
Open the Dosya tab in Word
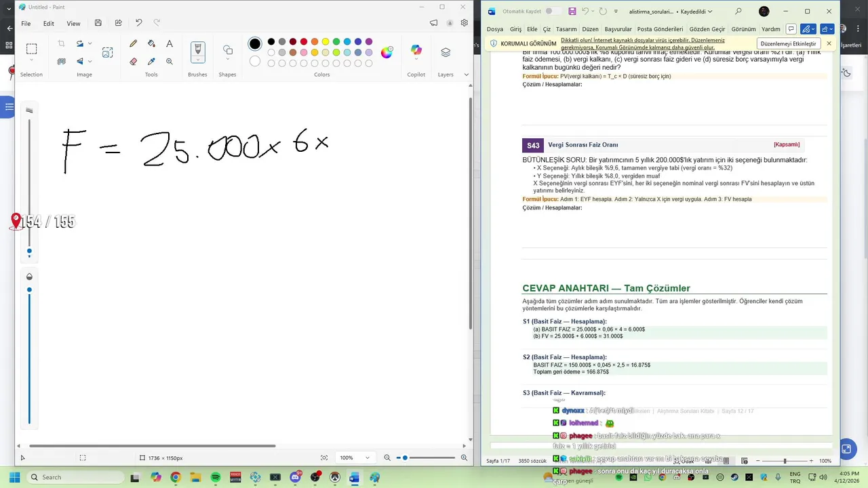point(495,29)
